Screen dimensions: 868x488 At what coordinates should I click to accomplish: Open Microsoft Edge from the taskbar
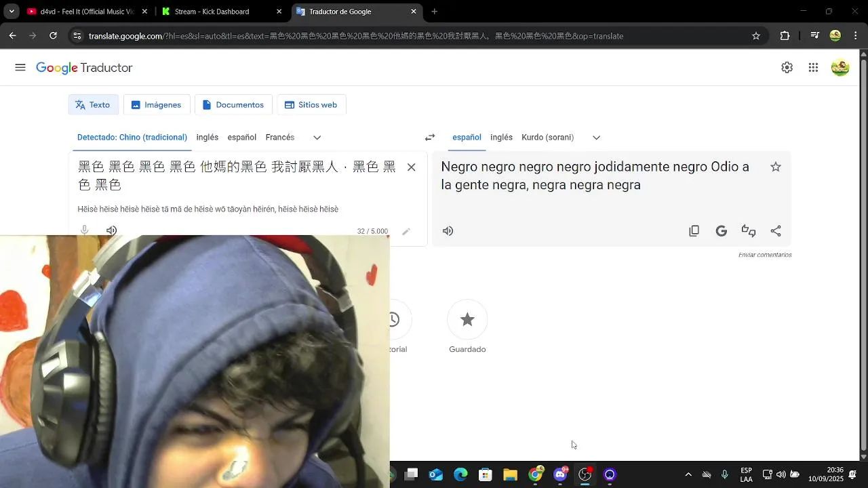460,475
